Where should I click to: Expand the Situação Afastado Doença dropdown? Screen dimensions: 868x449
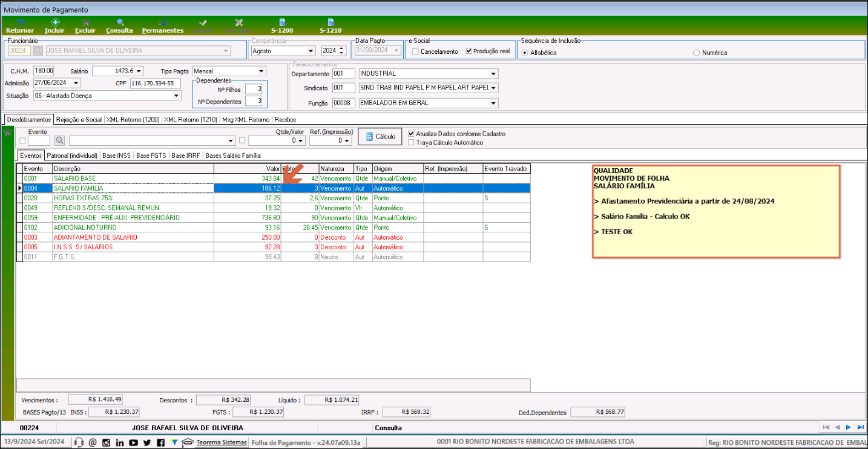click(176, 96)
